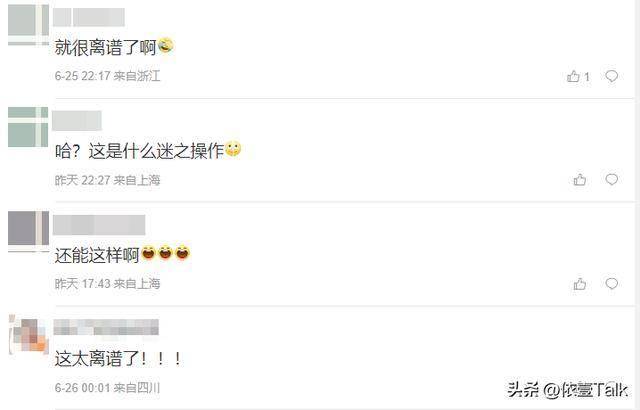
Task: Open reply bubble for 还能这样啊 comment
Action: click(611, 284)
